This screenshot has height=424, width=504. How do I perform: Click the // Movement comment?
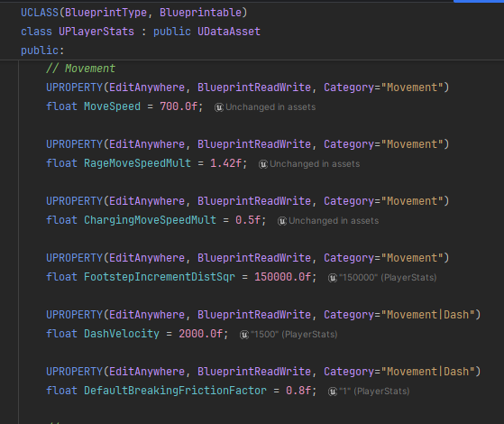(x=80, y=69)
